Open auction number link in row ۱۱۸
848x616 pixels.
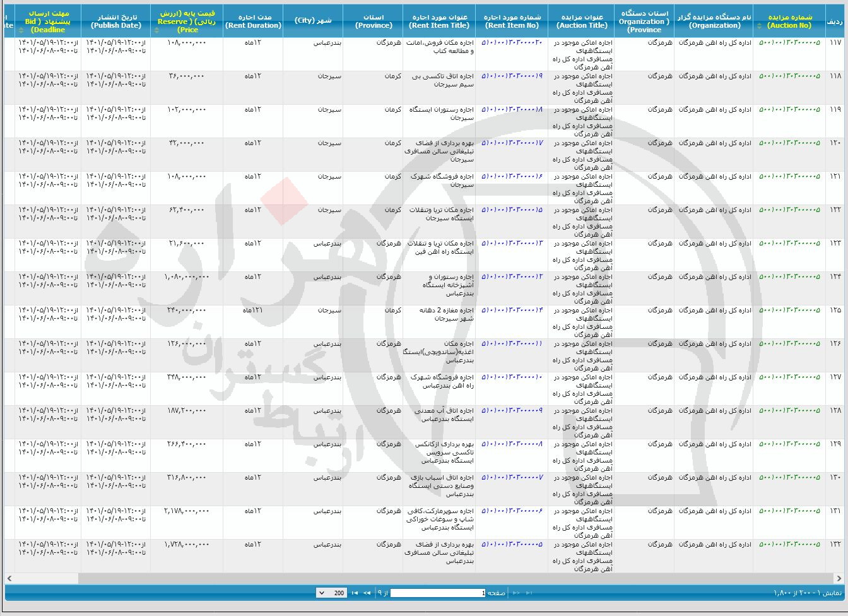click(789, 76)
